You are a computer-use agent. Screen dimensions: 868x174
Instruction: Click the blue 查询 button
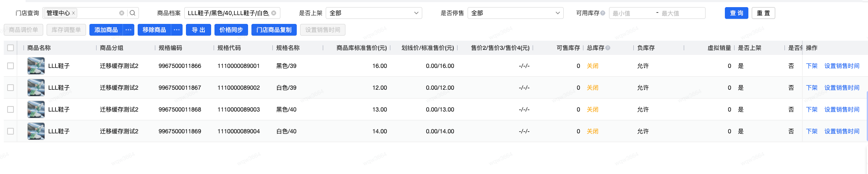[736, 13]
